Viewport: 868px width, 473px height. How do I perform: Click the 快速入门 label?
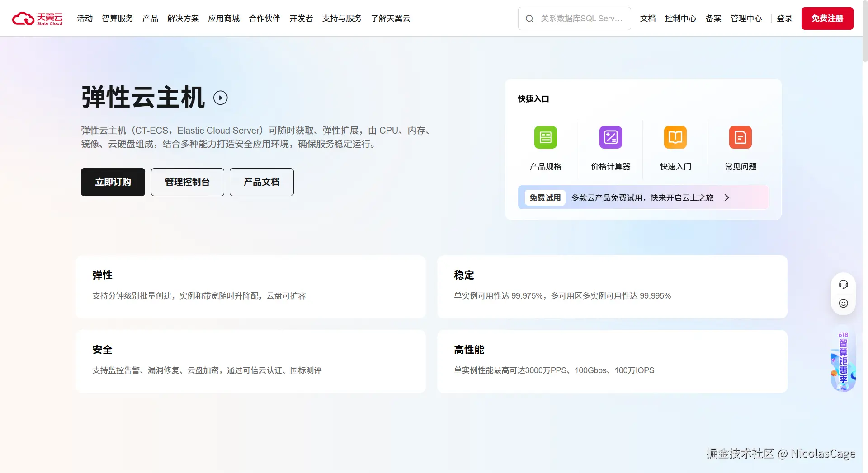675,167
